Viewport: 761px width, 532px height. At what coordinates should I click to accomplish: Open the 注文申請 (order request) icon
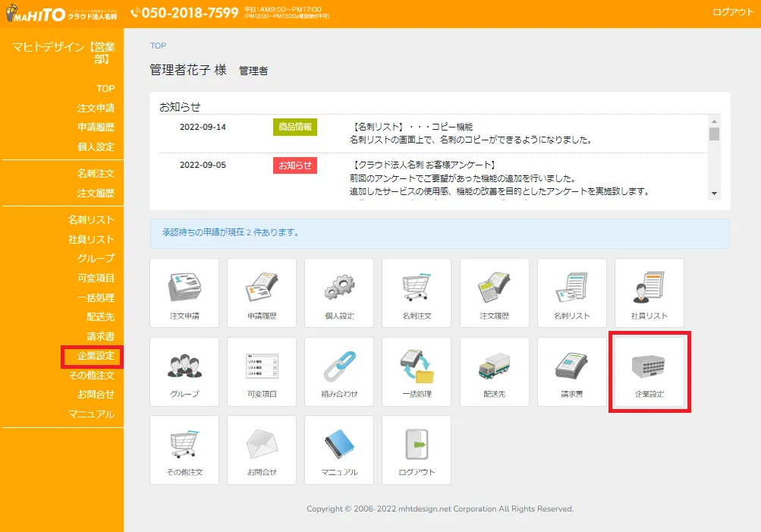[184, 293]
